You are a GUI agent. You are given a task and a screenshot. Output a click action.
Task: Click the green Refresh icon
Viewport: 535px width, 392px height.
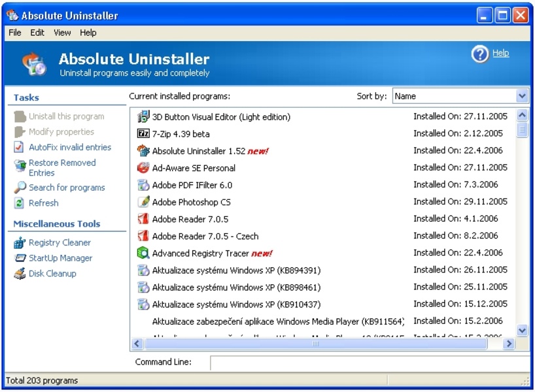click(19, 204)
